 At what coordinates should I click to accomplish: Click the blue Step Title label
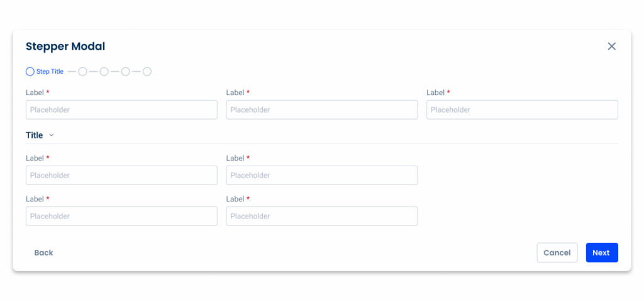pyautogui.click(x=50, y=72)
